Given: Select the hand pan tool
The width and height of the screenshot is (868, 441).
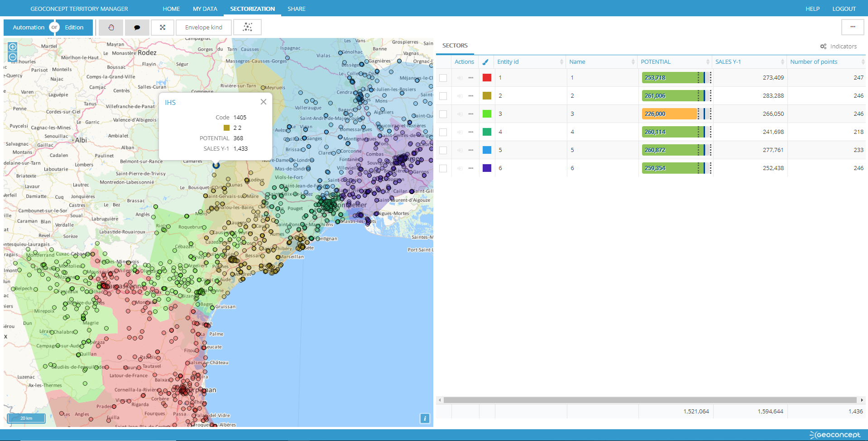Looking at the screenshot, I should (110, 27).
